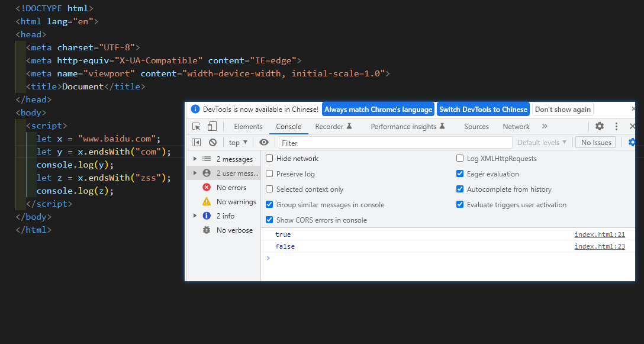Enable Selected context only checkbox
Image resolution: width=644 pixels, height=344 pixels.
click(x=269, y=189)
